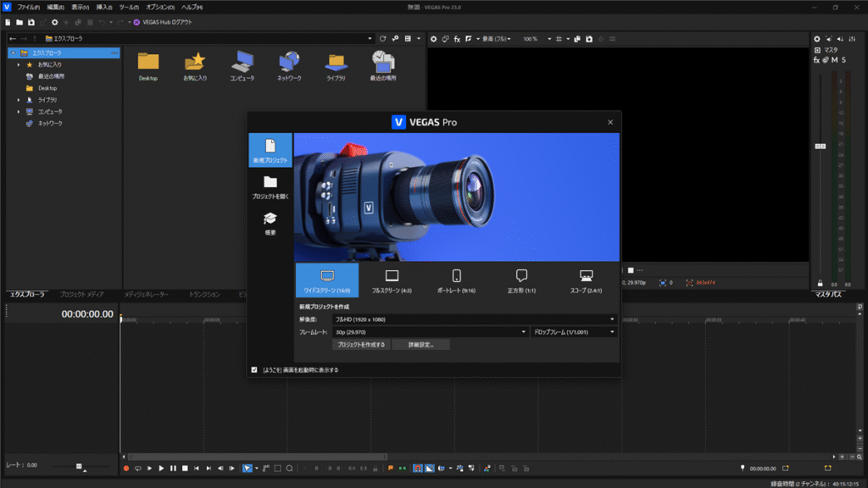This screenshot has height=488, width=868.
Task: Choose the Square (1:1) project format icon
Action: [x=521, y=276]
